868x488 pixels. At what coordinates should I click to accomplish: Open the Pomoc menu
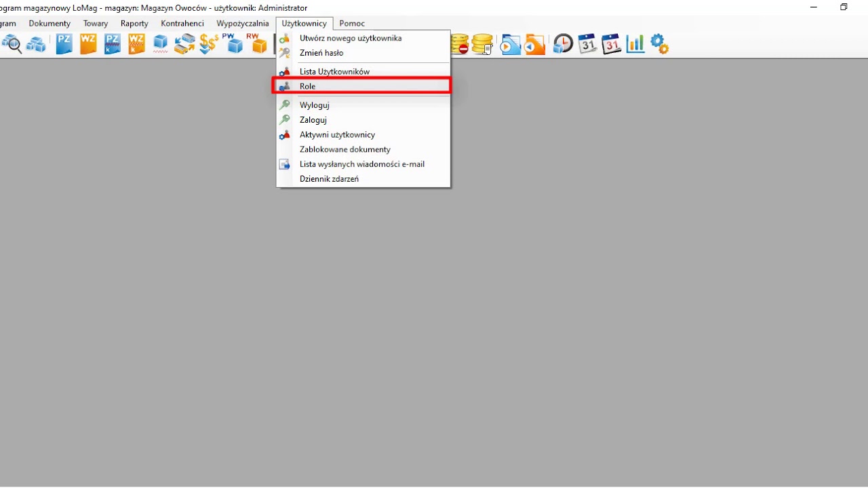click(x=352, y=23)
